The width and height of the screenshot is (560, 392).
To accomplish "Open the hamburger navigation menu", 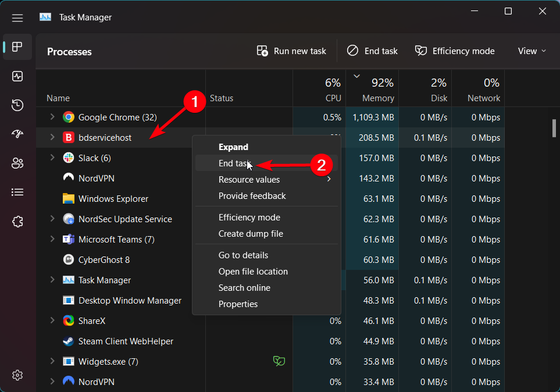I will pyautogui.click(x=17, y=17).
